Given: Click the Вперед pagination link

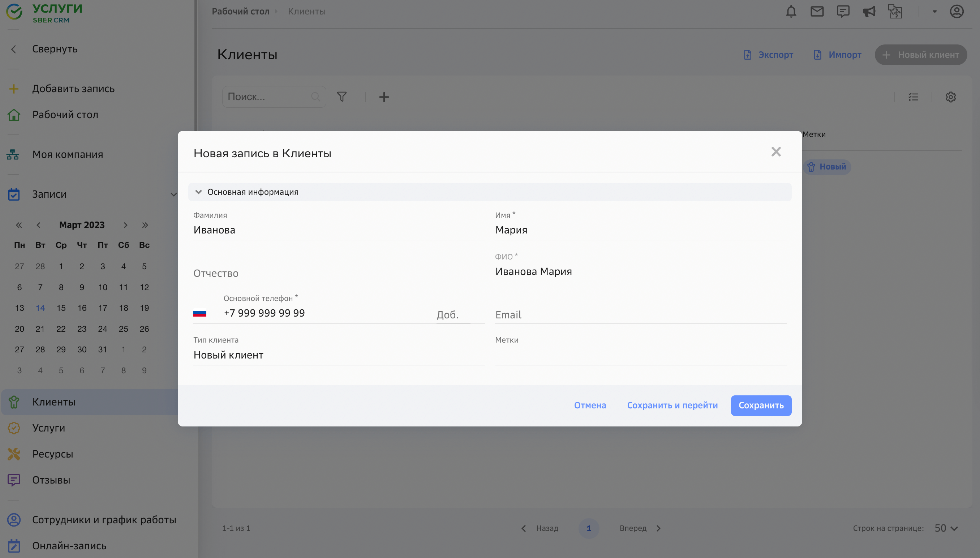Looking at the screenshot, I should [640, 528].
